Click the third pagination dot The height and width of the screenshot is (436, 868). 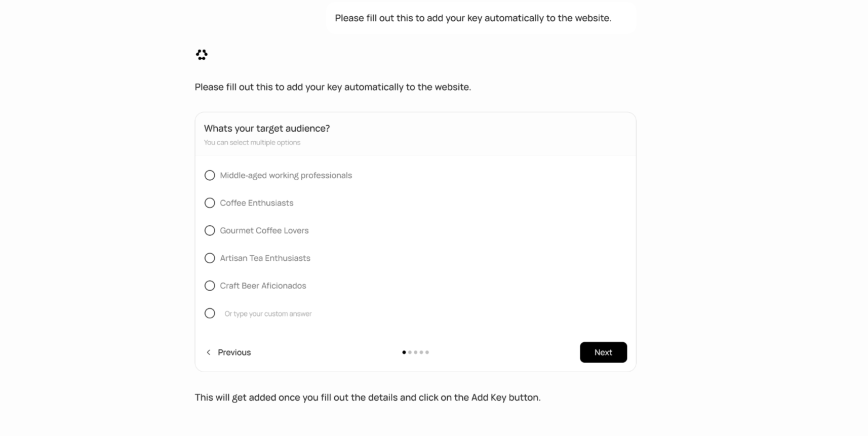click(x=416, y=352)
